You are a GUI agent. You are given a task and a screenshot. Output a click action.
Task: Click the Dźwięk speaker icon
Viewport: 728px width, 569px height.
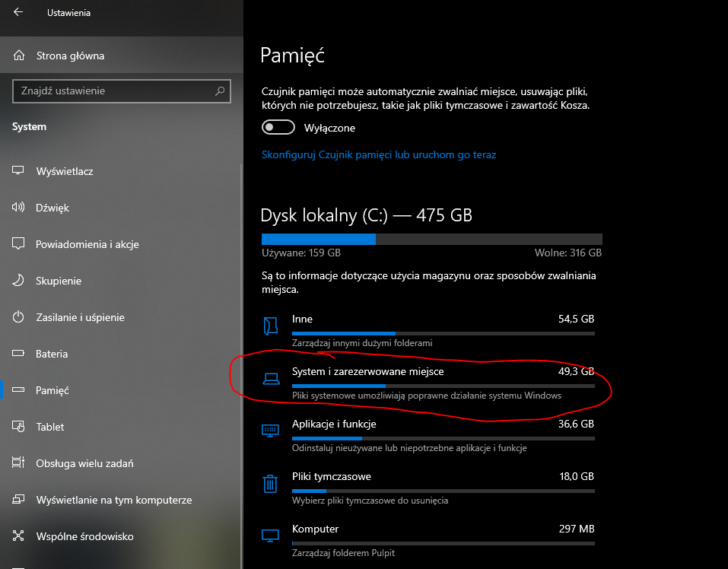click(x=18, y=207)
